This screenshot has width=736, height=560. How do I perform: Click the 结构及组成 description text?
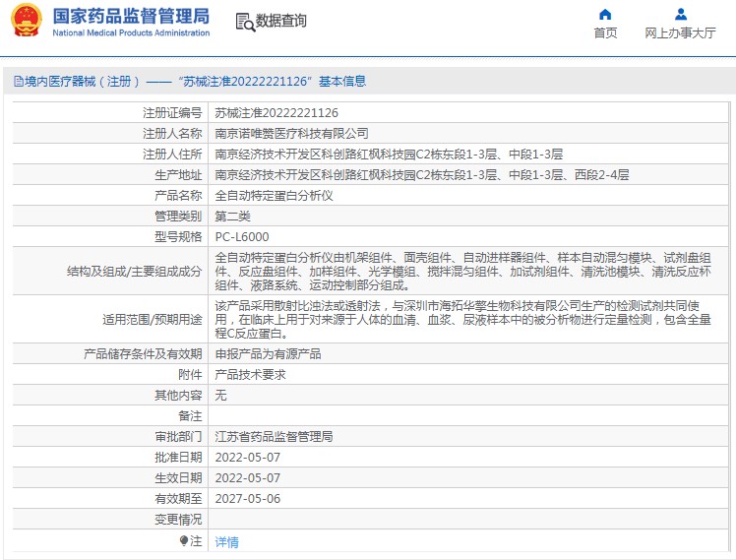click(x=462, y=272)
